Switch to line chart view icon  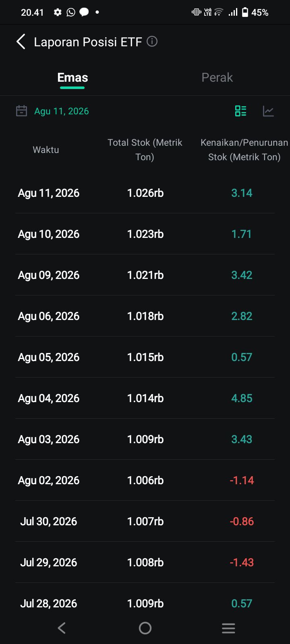point(268,111)
